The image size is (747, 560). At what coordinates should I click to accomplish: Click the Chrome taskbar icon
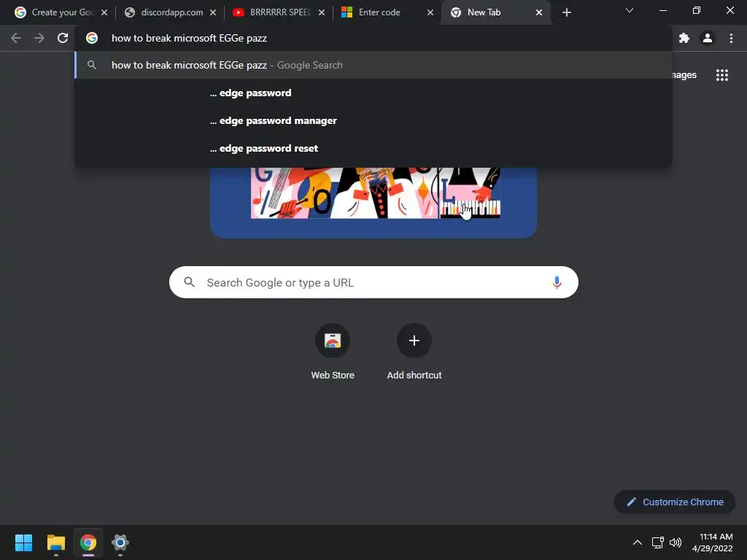88,542
